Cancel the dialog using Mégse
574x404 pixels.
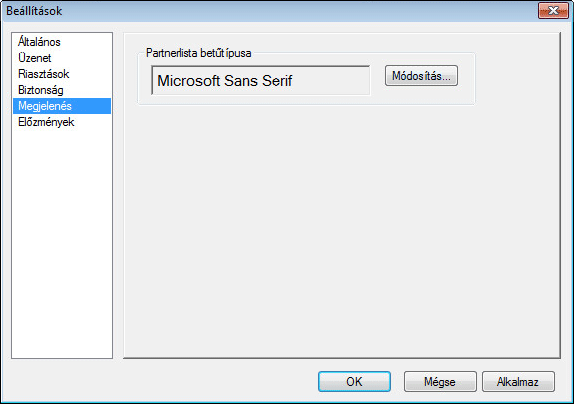click(440, 382)
